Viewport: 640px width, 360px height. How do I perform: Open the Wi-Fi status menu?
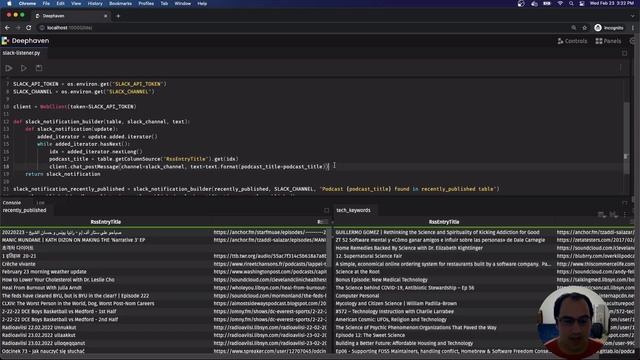point(560,4)
